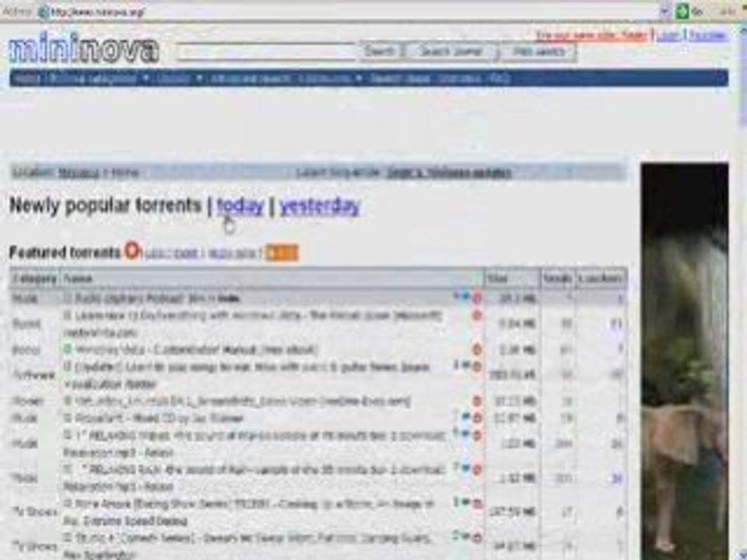Click the mininova logo
747x560 pixels.
click(x=83, y=48)
